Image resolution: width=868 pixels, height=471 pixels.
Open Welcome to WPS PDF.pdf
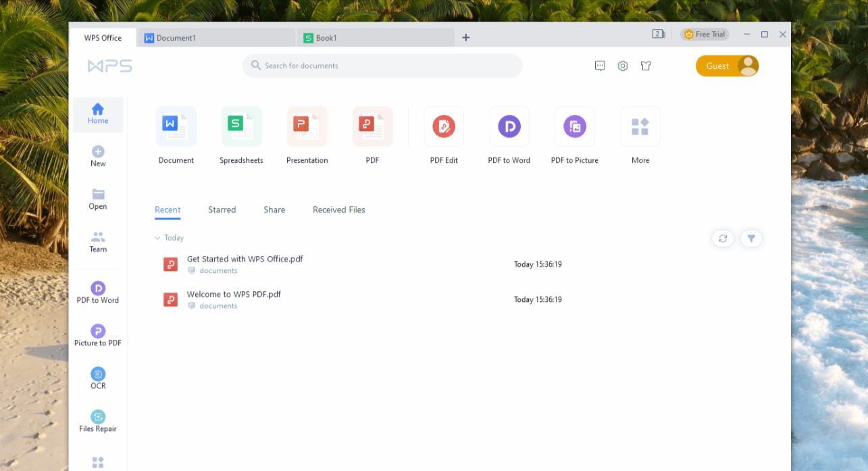pyautogui.click(x=233, y=294)
